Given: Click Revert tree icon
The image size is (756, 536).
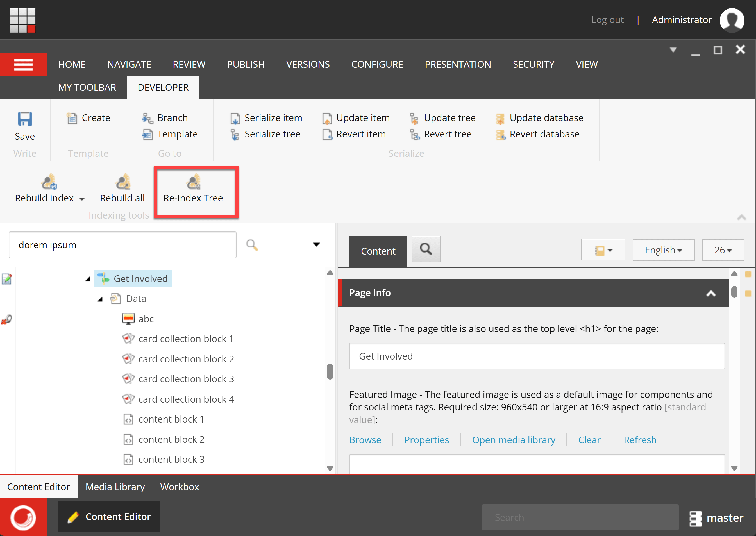Looking at the screenshot, I should pyautogui.click(x=414, y=135).
